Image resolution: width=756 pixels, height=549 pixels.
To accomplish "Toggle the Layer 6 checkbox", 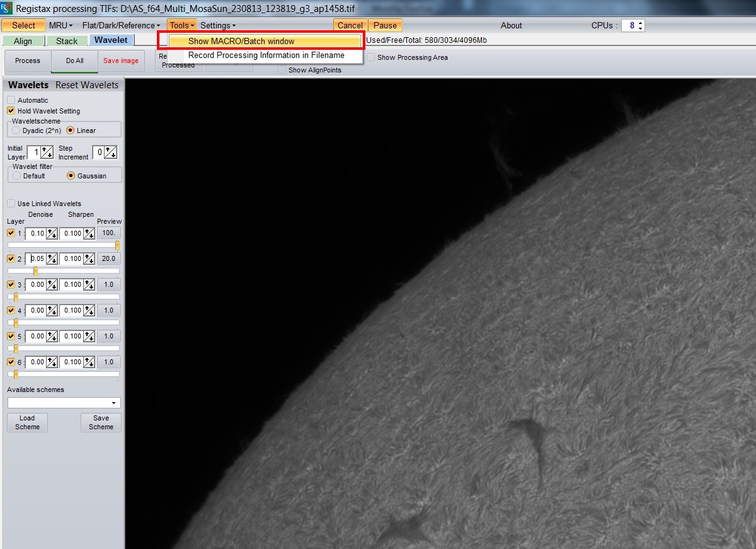I will [11, 362].
